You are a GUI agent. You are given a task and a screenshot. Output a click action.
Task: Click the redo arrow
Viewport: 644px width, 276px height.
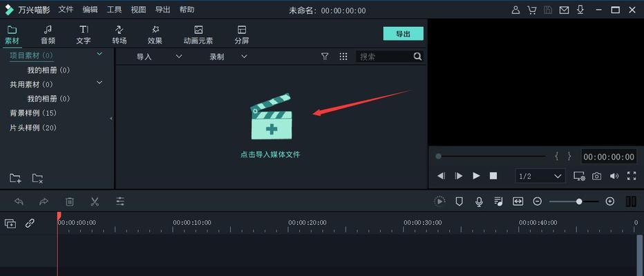[x=44, y=201]
